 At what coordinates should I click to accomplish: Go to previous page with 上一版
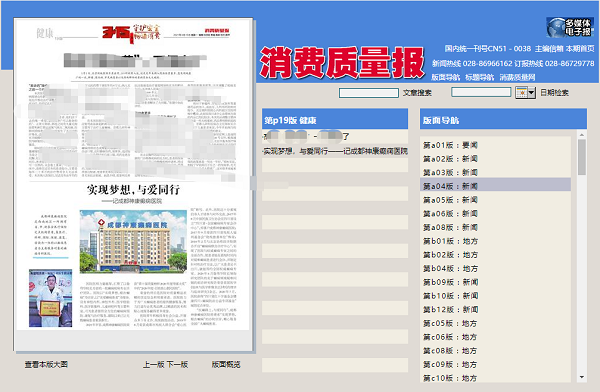click(153, 364)
